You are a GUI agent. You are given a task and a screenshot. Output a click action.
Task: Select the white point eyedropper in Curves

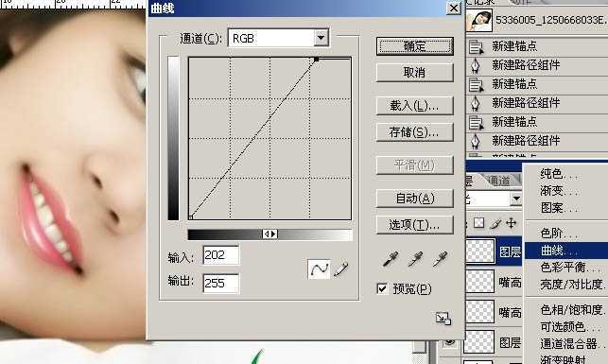click(440, 259)
